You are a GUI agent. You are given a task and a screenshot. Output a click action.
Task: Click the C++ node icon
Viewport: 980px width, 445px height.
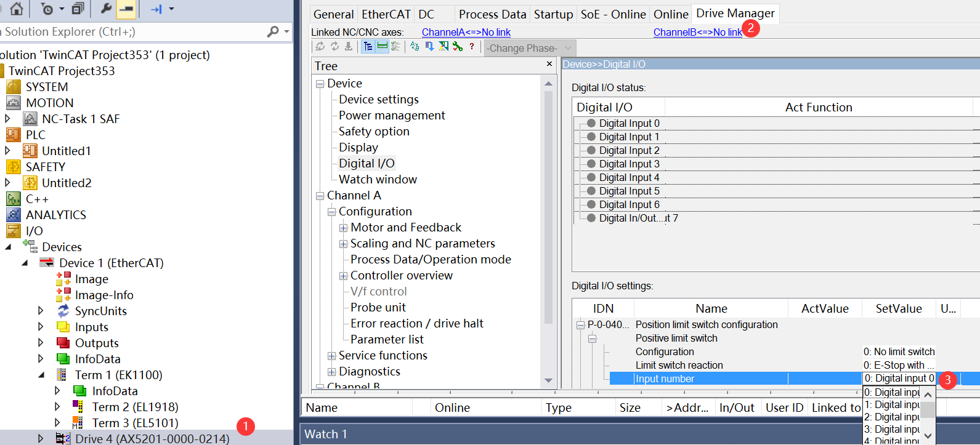click(14, 199)
